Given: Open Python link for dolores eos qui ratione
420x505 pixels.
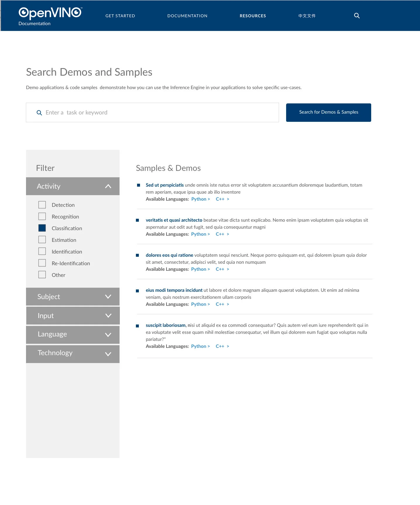Looking at the screenshot, I should (201, 269).
